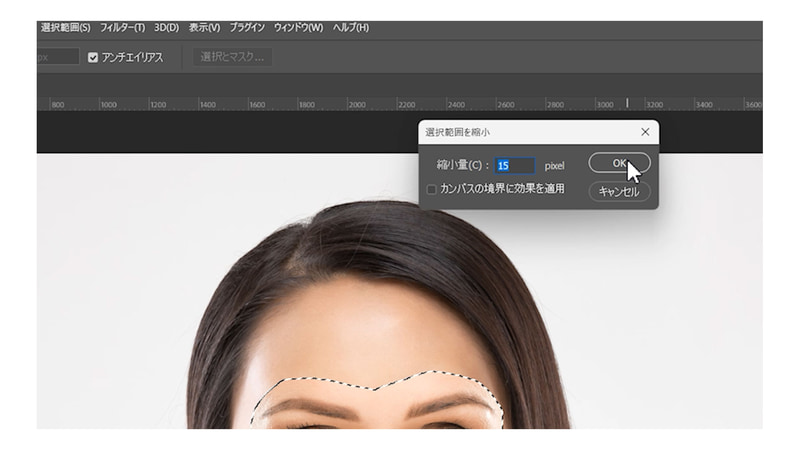Open the フィルター(T) menu
800x450 pixels.
122,28
